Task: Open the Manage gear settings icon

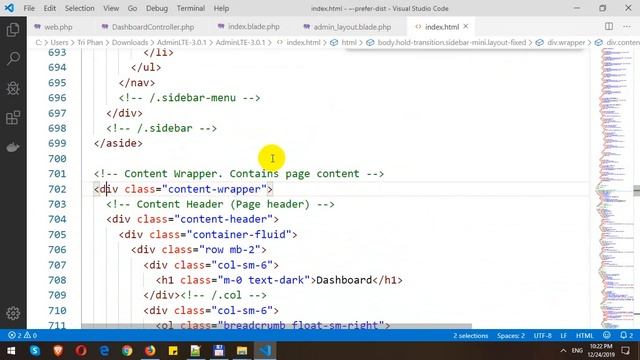Action: click(x=13, y=313)
